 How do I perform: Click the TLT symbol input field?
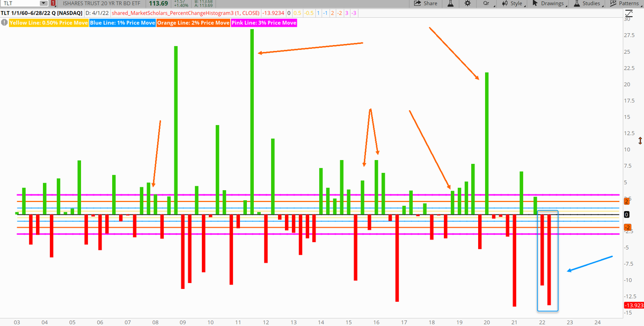pyautogui.click(x=20, y=3)
